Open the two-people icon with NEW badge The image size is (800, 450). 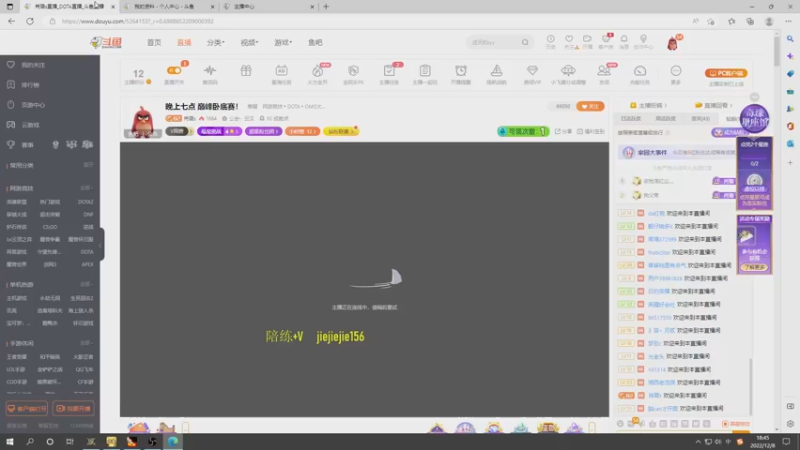(x=604, y=70)
